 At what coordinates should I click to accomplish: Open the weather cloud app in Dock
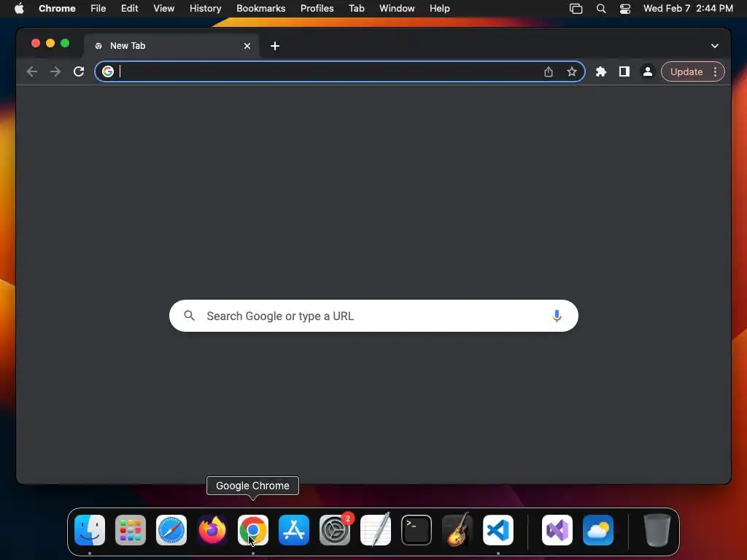(x=598, y=530)
